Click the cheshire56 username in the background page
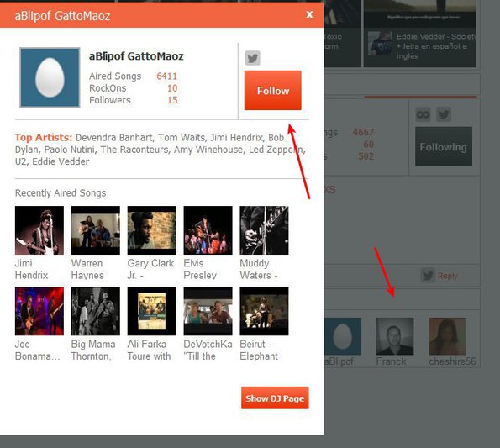 (x=452, y=361)
